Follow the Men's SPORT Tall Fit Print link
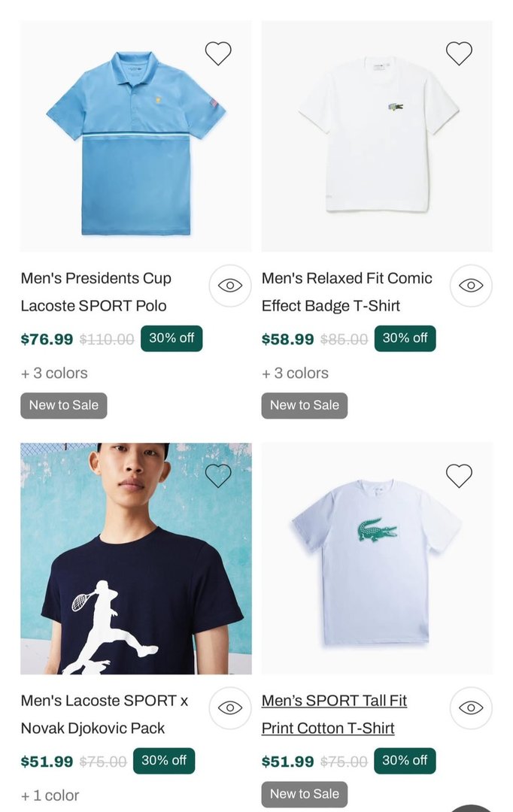 334,714
